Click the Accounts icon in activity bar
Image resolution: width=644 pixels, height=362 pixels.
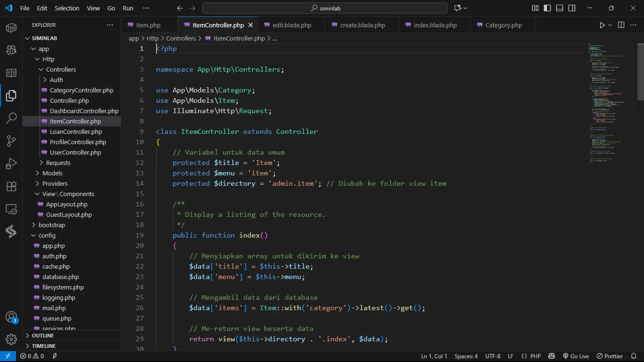point(11,317)
